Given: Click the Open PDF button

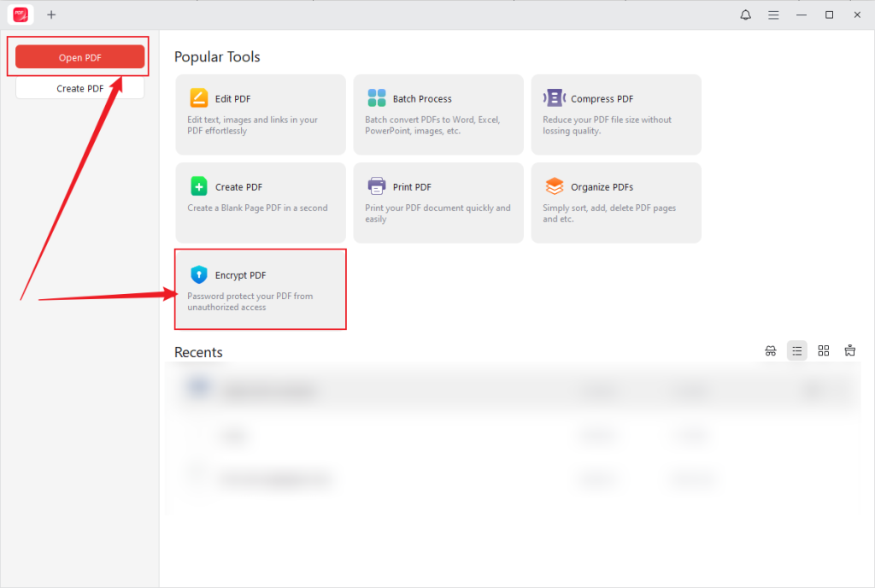Looking at the screenshot, I should click(79, 56).
